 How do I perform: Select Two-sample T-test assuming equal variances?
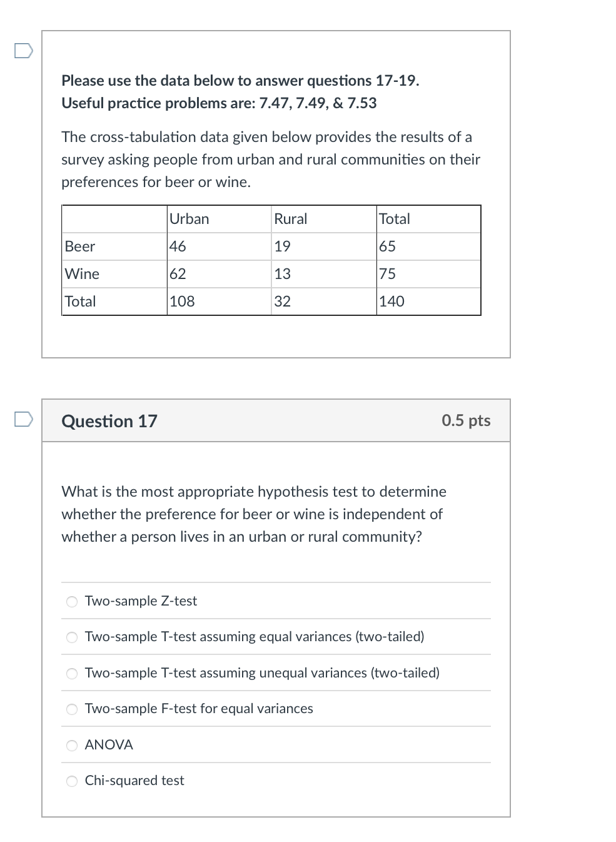[x=72, y=637]
